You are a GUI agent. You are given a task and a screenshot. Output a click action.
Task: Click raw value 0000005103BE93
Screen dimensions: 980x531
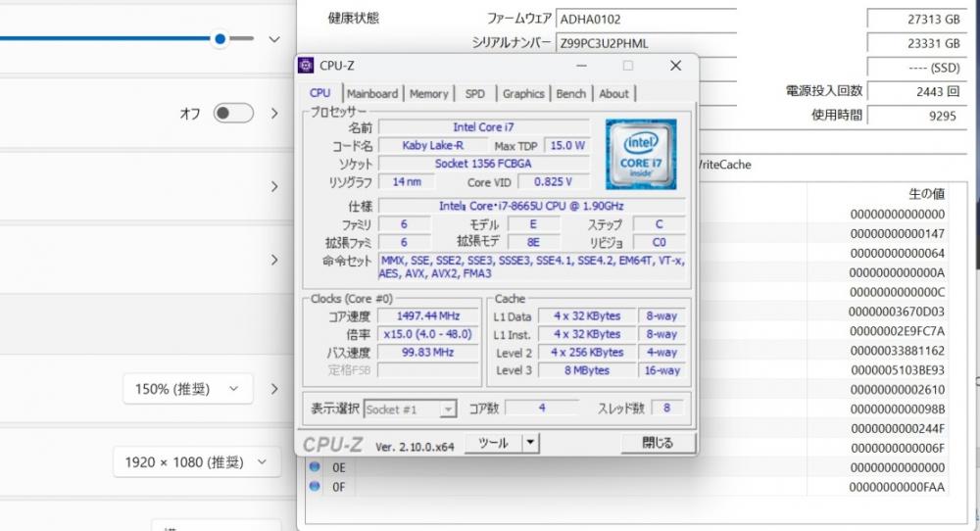(x=897, y=369)
